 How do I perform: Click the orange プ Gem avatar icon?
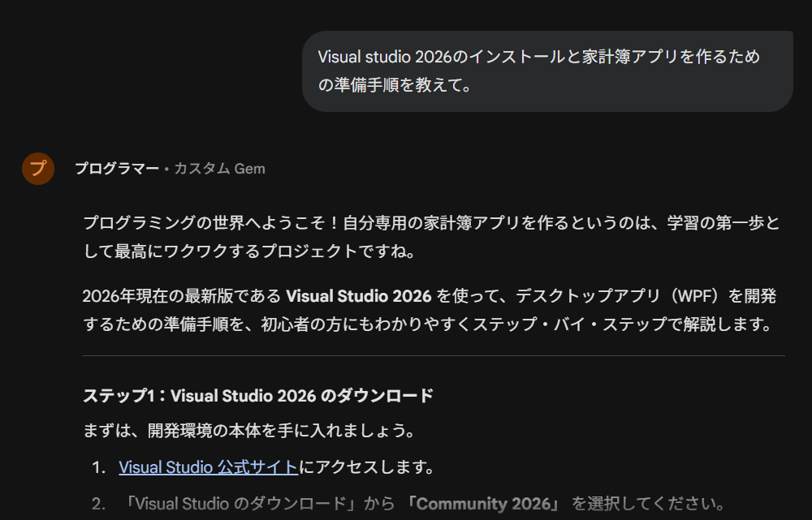[38, 169]
